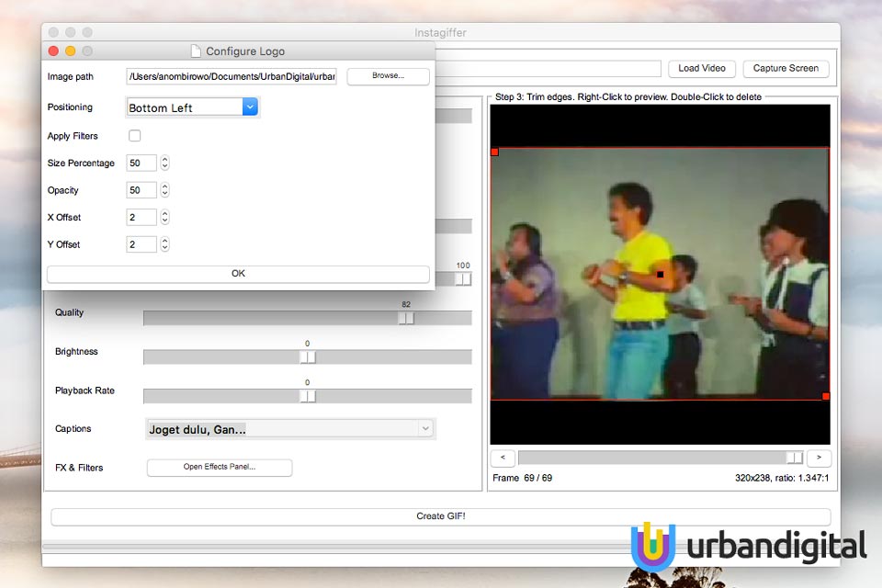Open the Captions dropdown with Joget dulu
The image size is (882, 588).
coord(290,429)
